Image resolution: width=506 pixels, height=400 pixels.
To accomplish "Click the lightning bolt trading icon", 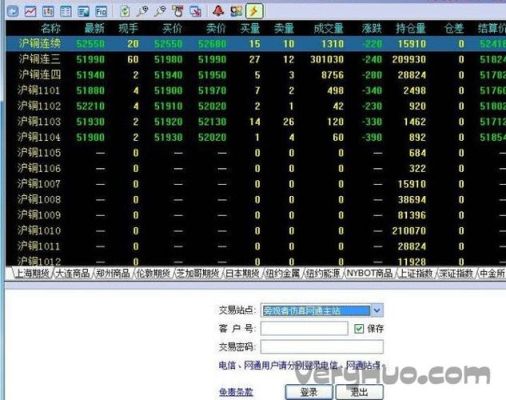I will pos(254,11).
